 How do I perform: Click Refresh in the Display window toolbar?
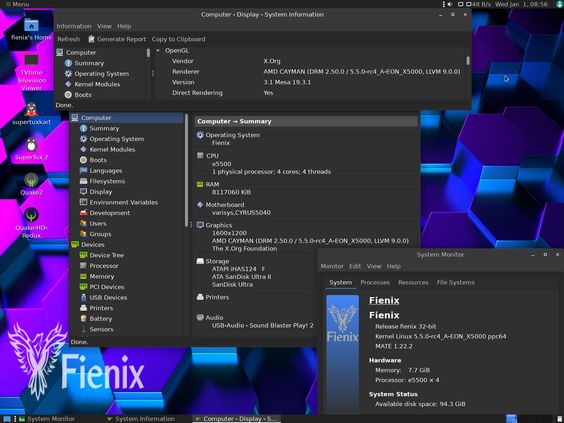click(x=68, y=39)
